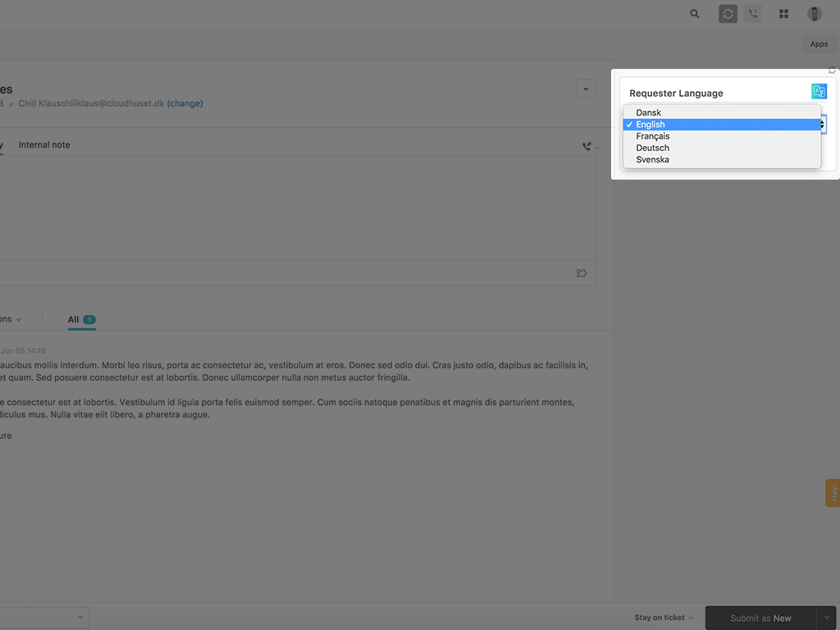Switch to the Internal note tab
The height and width of the screenshot is (630, 840).
point(44,145)
